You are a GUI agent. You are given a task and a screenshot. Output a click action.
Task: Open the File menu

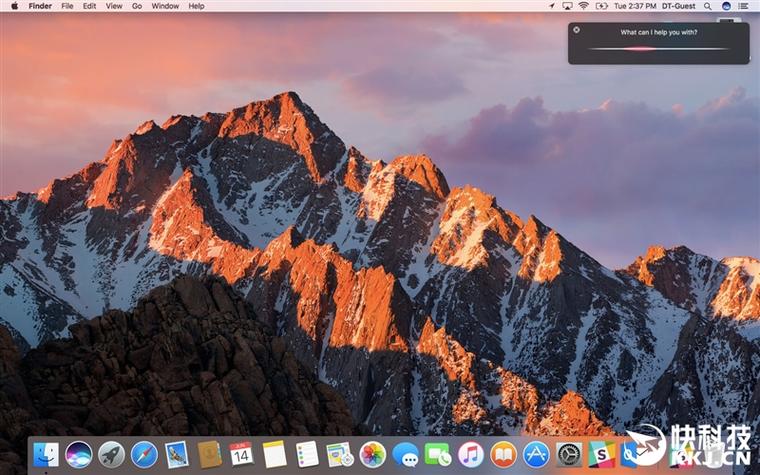tap(67, 6)
